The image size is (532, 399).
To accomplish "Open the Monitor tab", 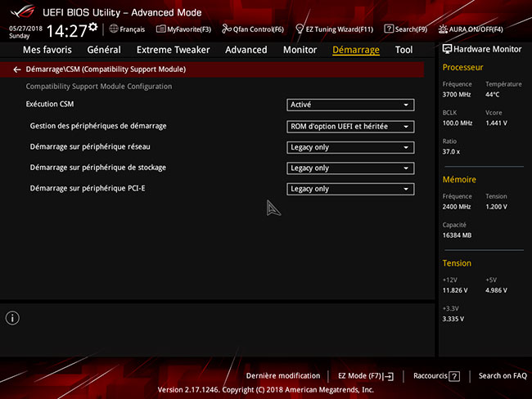I will [x=300, y=50].
